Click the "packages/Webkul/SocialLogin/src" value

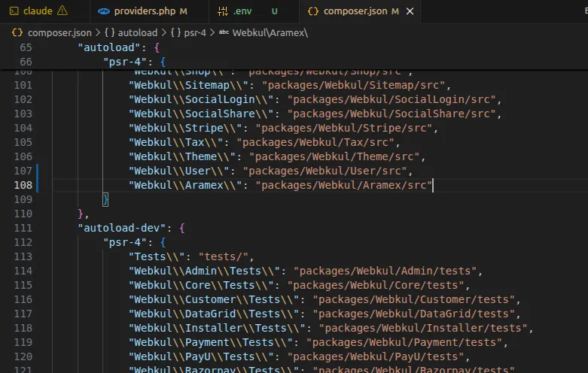tap(391, 99)
